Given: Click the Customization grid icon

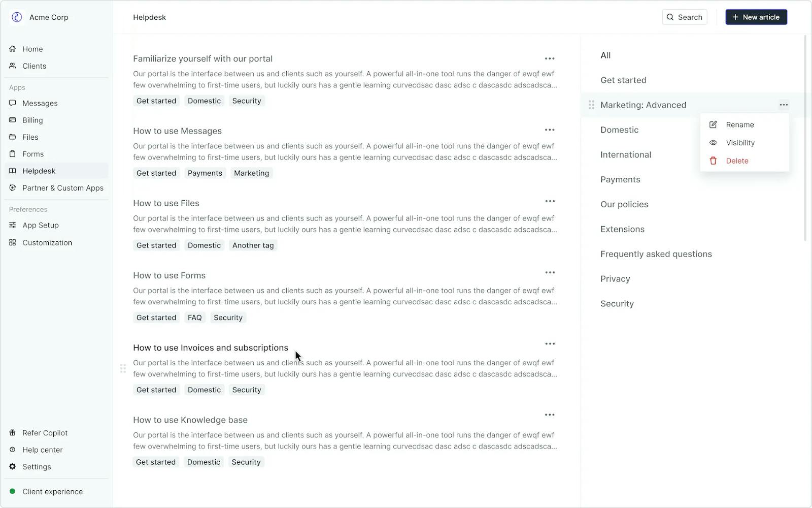Looking at the screenshot, I should point(13,243).
